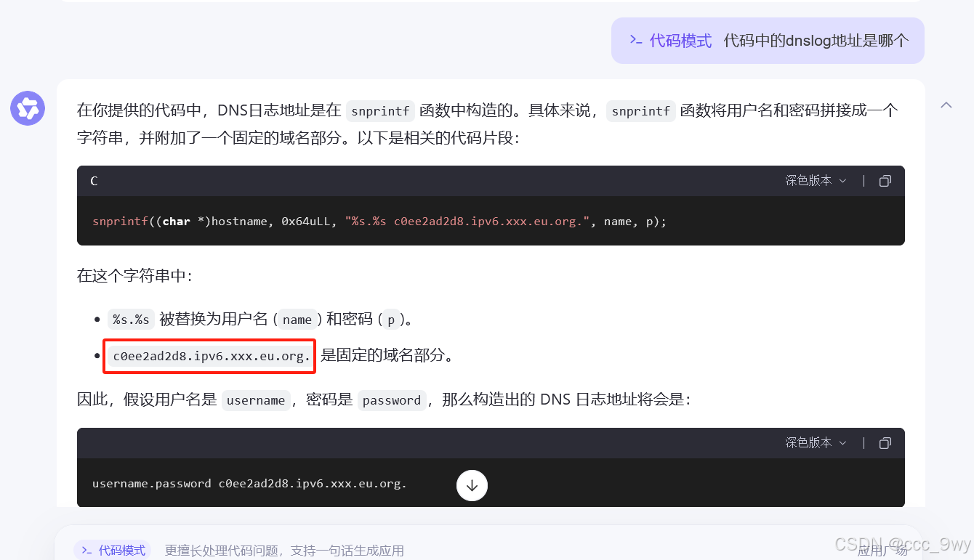Open 深色版本 dropdown in the C code block
The width and height of the screenshot is (974, 560).
tap(816, 181)
